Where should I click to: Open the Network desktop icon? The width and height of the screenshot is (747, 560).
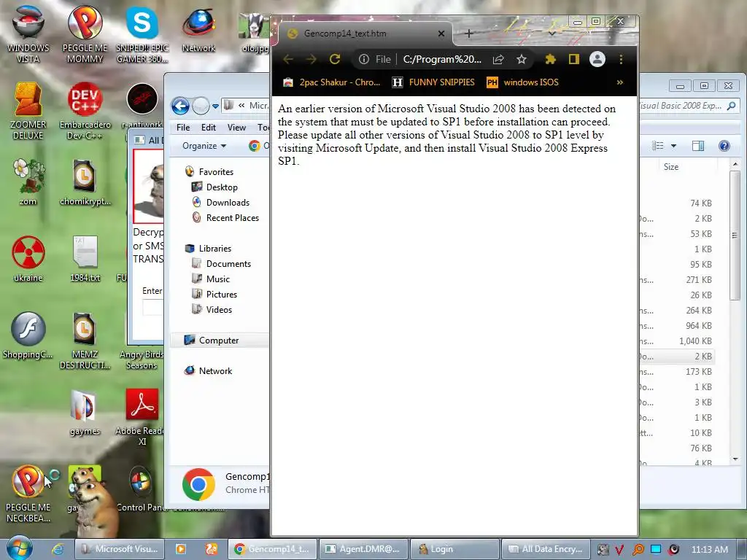(x=198, y=29)
